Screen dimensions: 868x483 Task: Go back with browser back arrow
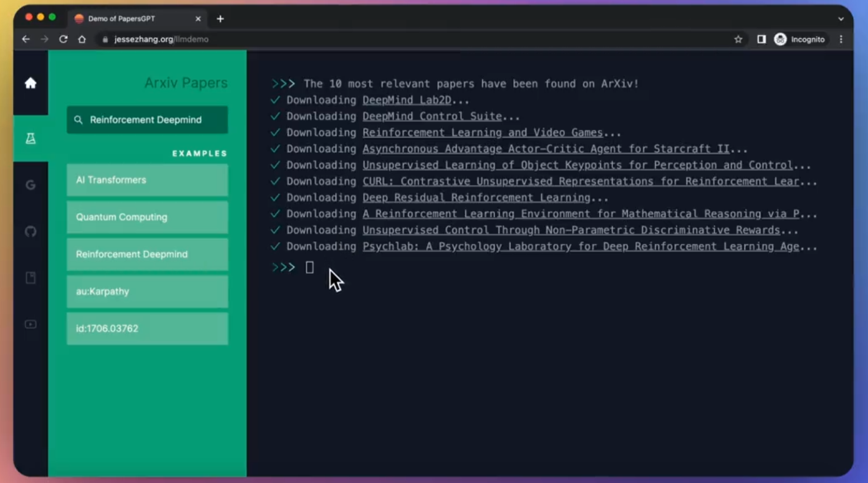26,39
